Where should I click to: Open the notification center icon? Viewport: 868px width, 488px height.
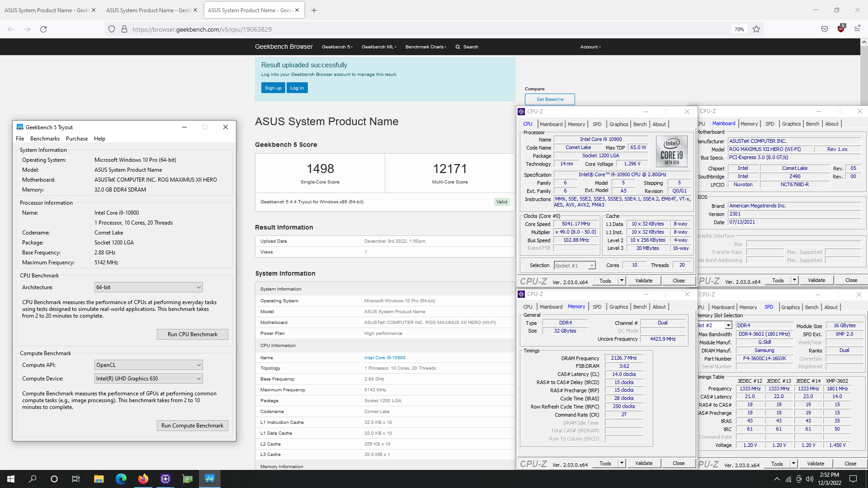[853, 479]
